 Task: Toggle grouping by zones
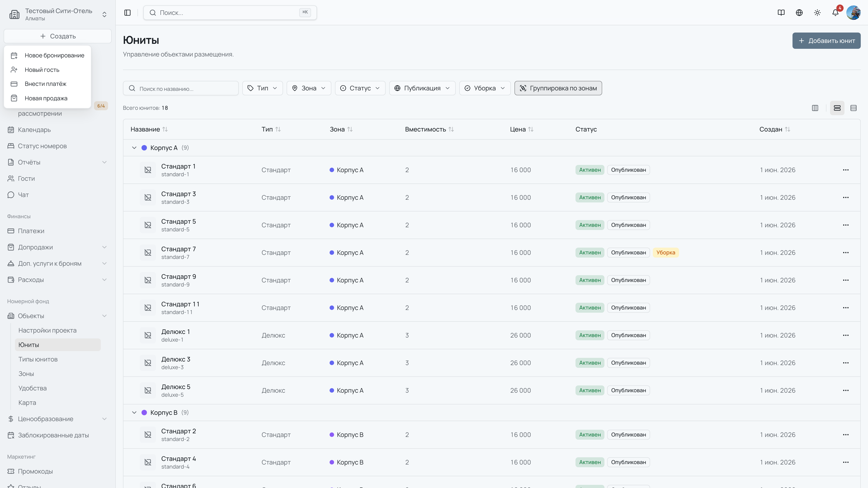558,88
